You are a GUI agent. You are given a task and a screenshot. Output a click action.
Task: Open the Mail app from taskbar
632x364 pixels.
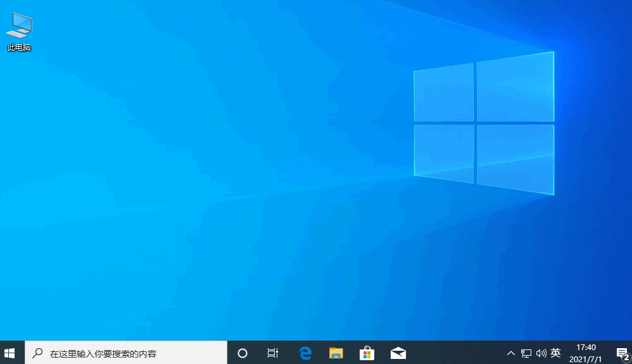tap(398, 353)
